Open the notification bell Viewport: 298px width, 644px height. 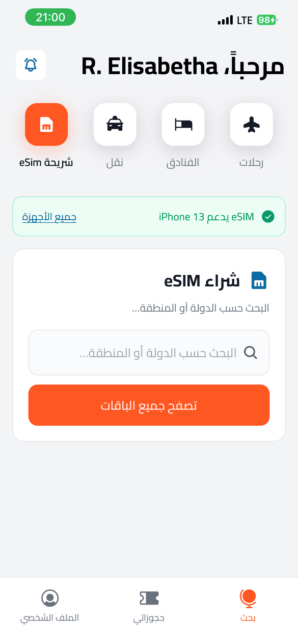(x=30, y=65)
